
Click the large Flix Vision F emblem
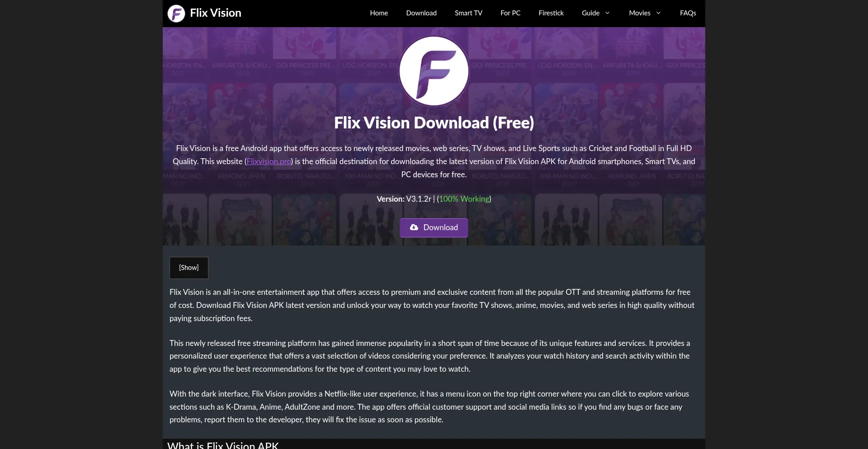[x=434, y=71]
